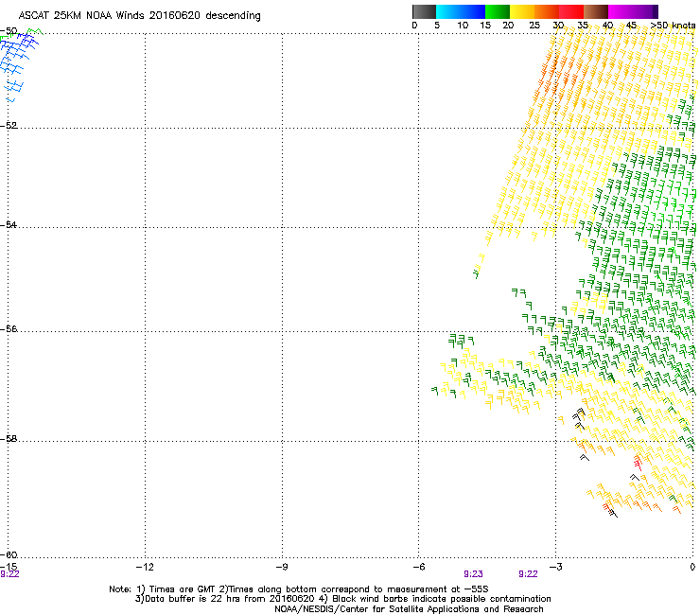This screenshot has height=615, width=700.
Task: Click the '-15' longitude axis label
Action: pos(9,567)
